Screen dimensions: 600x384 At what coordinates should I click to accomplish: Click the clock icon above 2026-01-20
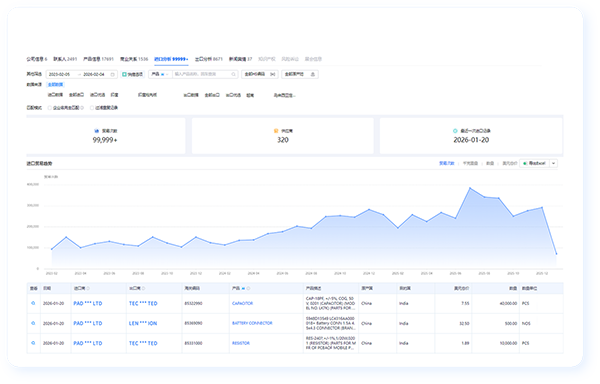[455, 131]
